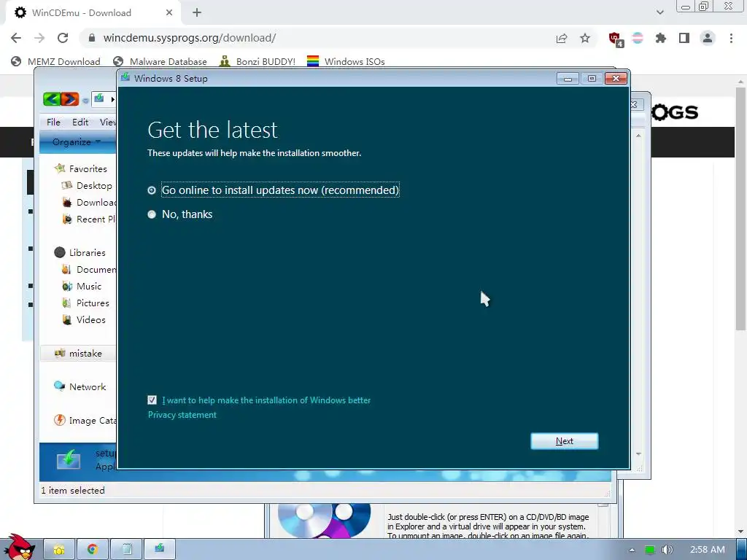
Task: Reload the WinCDEmu download page
Action: coord(63,38)
